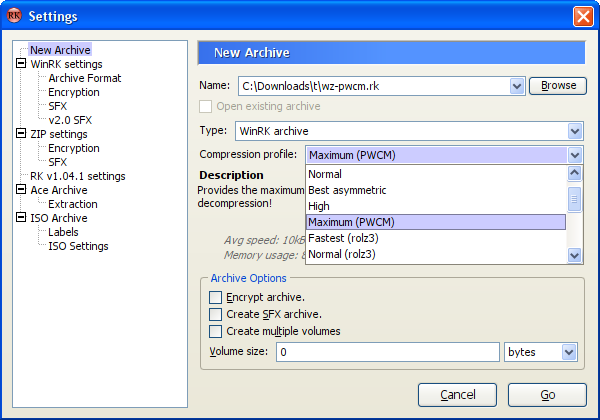The image size is (600, 420).
Task: Collapse the ZIP settings node
Action: click(21, 133)
